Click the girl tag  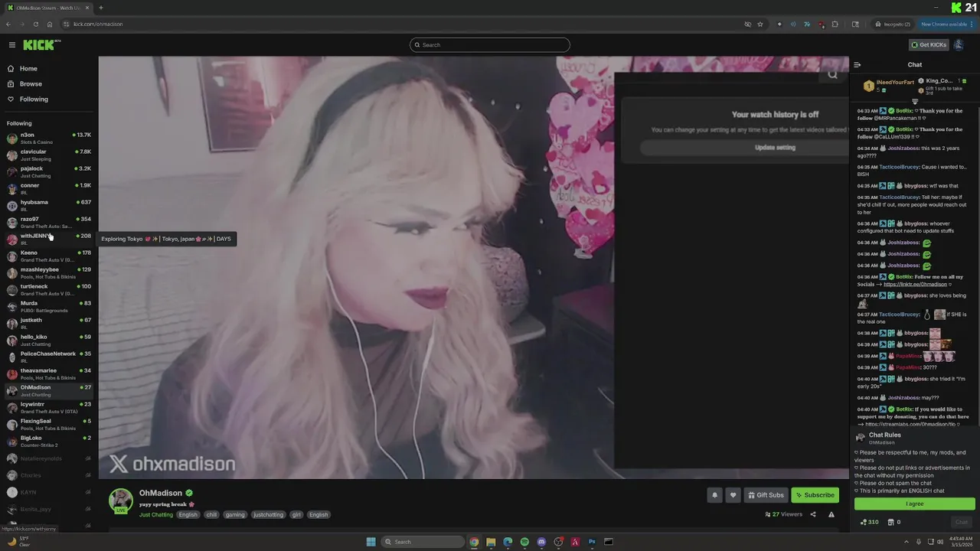tap(296, 514)
